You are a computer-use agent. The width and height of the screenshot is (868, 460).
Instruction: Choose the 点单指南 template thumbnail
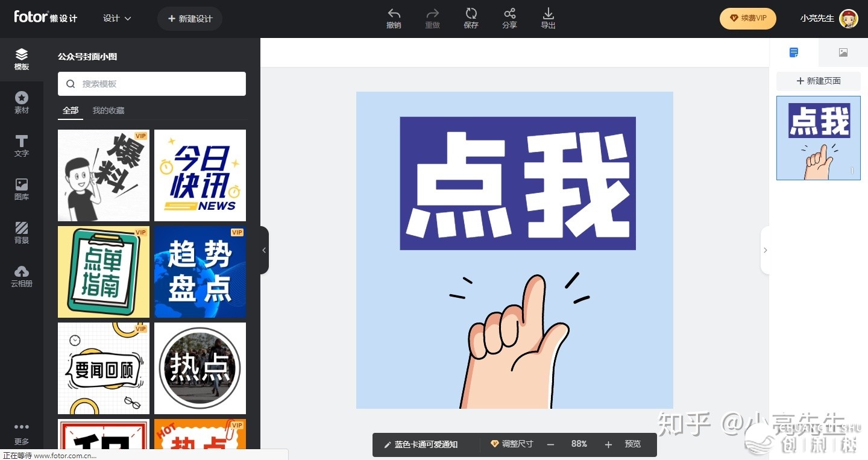coord(104,272)
